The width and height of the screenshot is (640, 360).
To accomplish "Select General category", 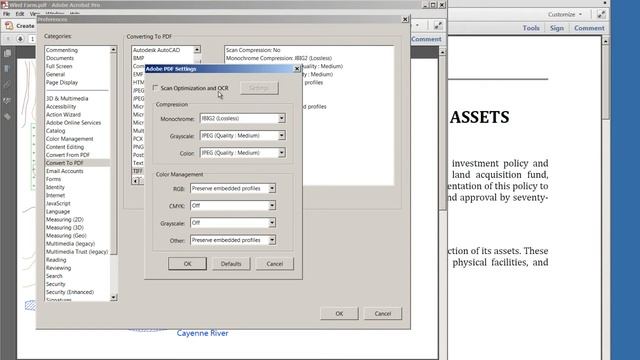I will [56, 74].
